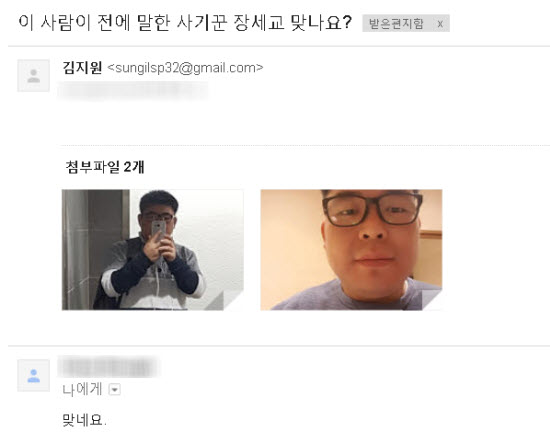Open gray profile avatar of 김지원
The height and width of the screenshot is (447, 550).
[34, 75]
